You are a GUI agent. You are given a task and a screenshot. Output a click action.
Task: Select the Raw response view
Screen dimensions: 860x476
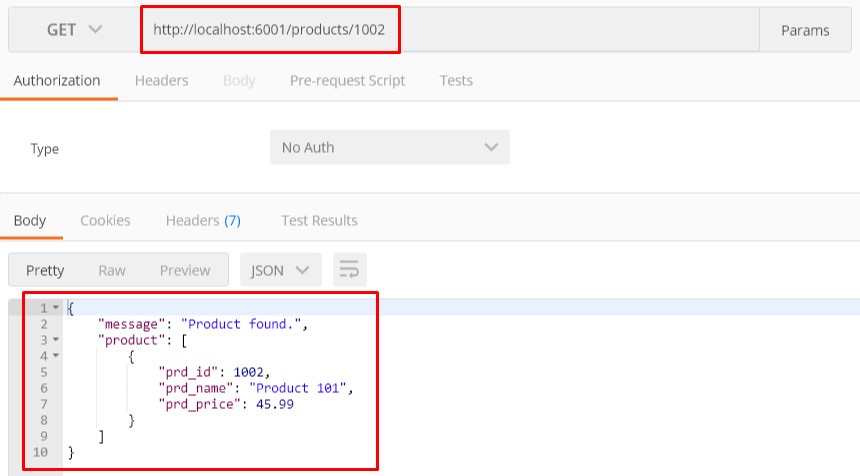point(112,270)
